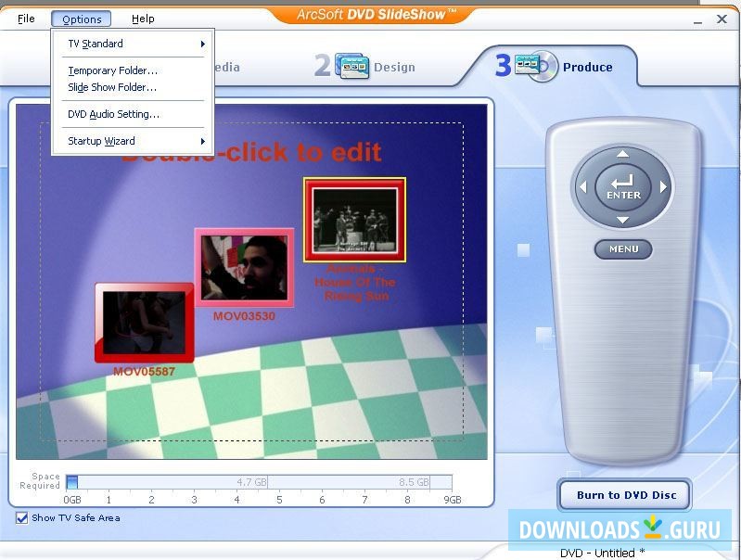Image resolution: width=741 pixels, height=560 pixels.
Task: Close the DVD SlideShow window
Action: coord(722,19)
